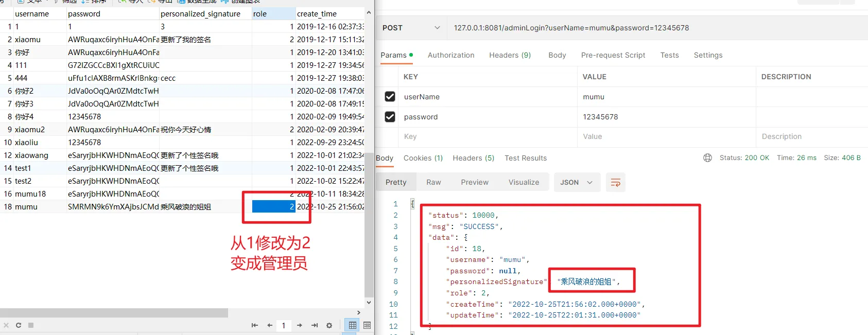Switch to grid view
Image resolution: width=868 pixels, height=335 pixels.
[353, 325]
